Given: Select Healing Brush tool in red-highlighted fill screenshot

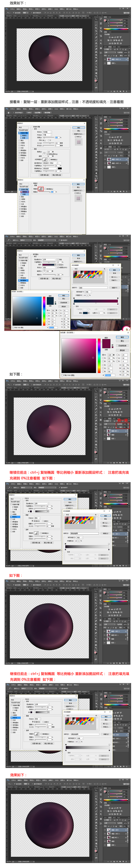Looking at the screenshot, I should click(96, 409).
